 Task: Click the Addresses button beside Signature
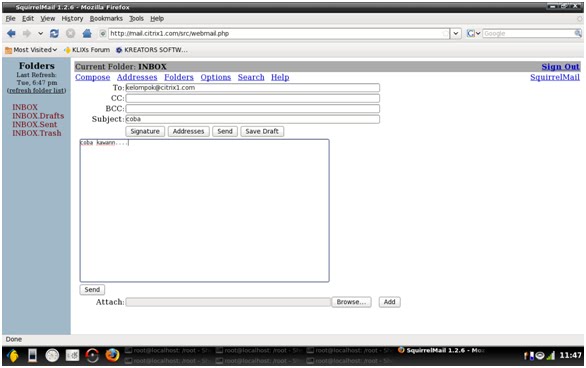point(188,131)
